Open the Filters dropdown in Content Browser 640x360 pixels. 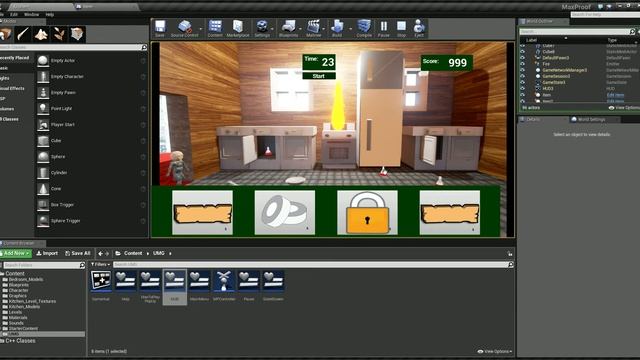pos(100,265)
